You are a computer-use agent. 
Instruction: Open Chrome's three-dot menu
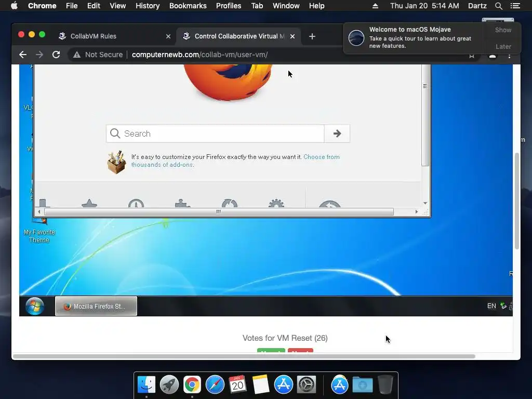tap(509, 56)
